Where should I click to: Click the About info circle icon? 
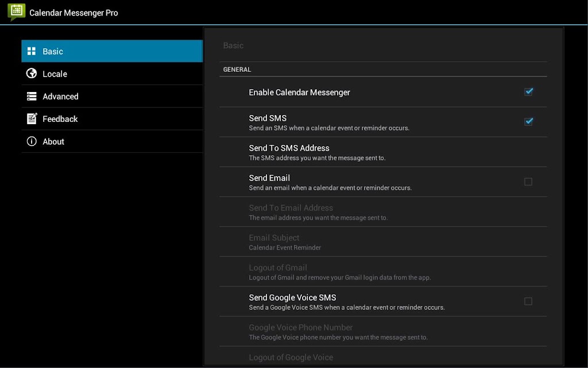[32, 141]
